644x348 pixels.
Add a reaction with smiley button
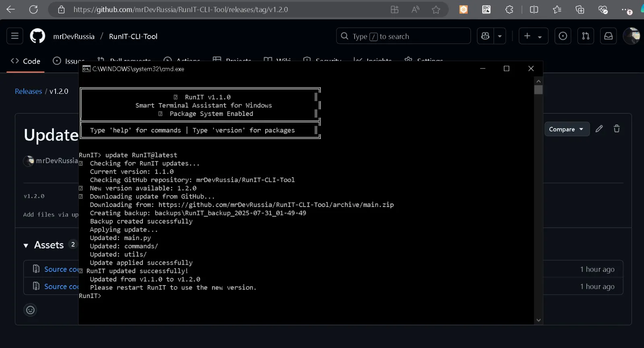tap(30, 310)
